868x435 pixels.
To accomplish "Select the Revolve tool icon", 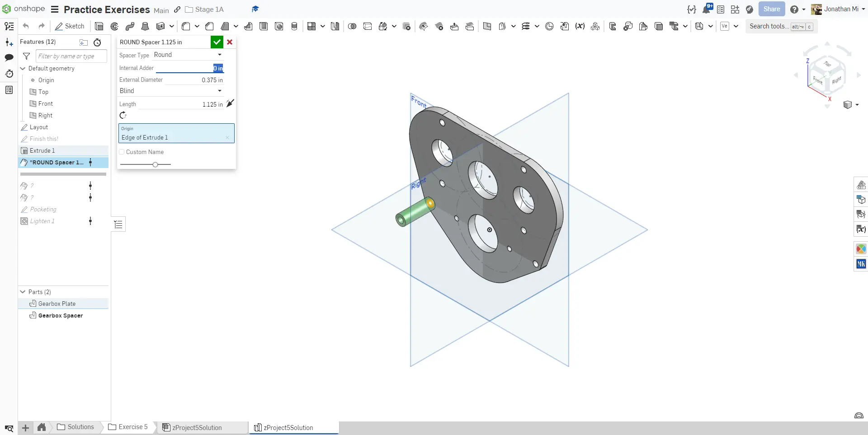I will click(x=114, y=26).
